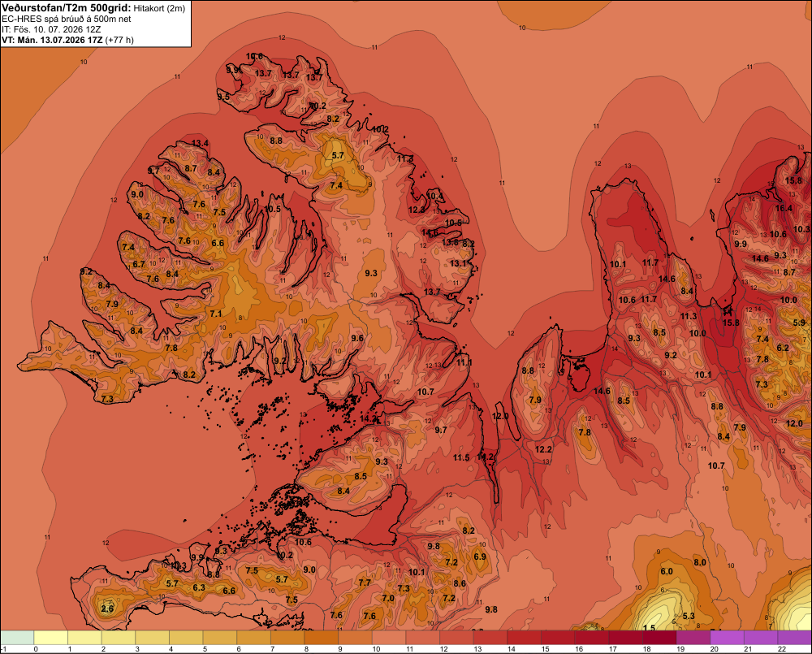Select the 11.5 temperature value

coord(461,457)
